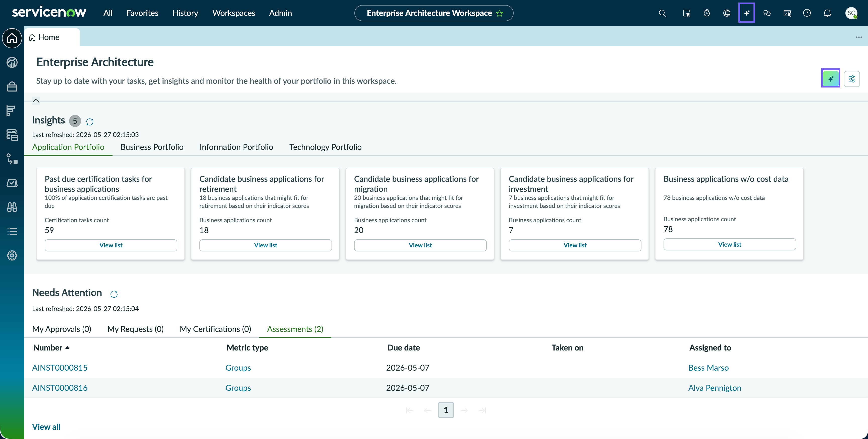This screenshot has width=868, height=439.
Task: Open the checkmark monitor sidebar icon
Action: 12,183
